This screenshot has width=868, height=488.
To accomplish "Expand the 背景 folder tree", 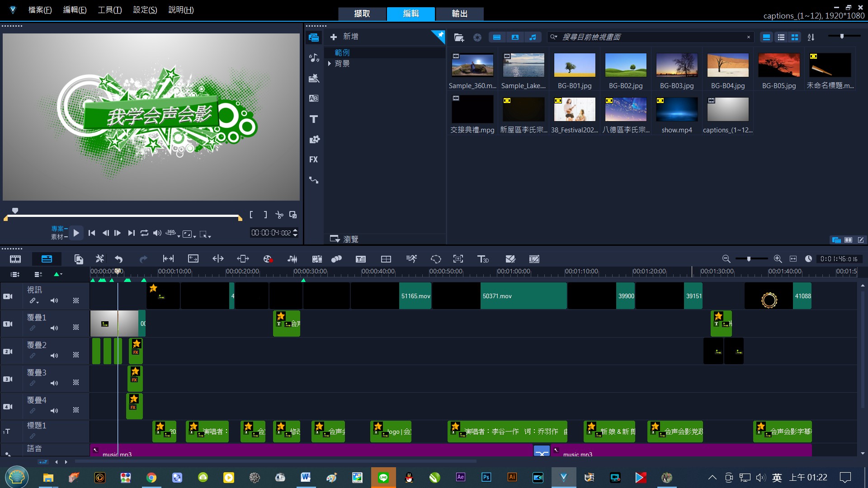I will 330,64.
